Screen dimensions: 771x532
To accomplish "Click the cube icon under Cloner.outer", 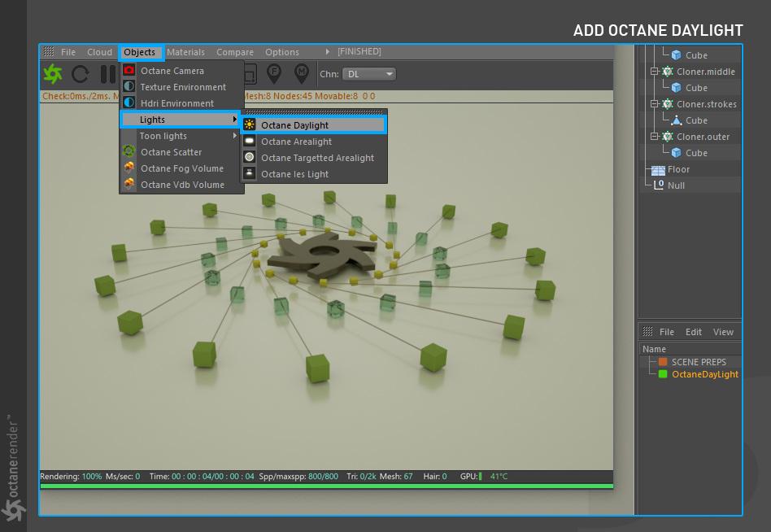I will [677, 152].
